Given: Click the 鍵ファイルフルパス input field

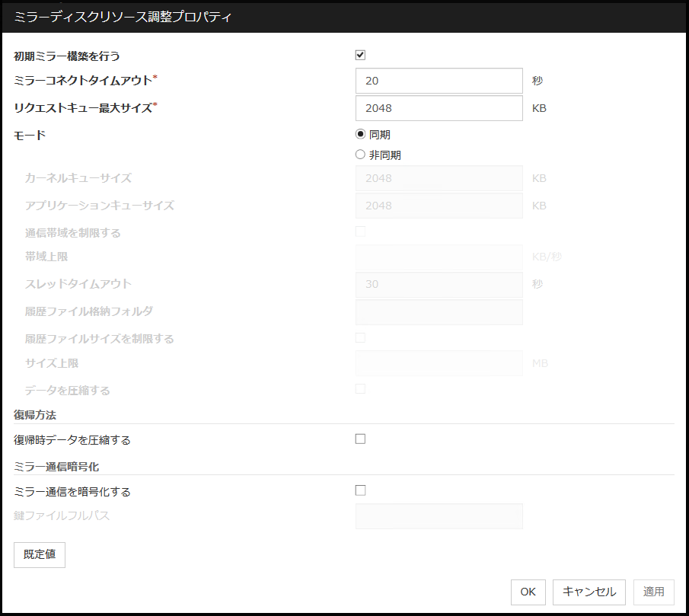Looking at the screenshot, I should 439,516.
